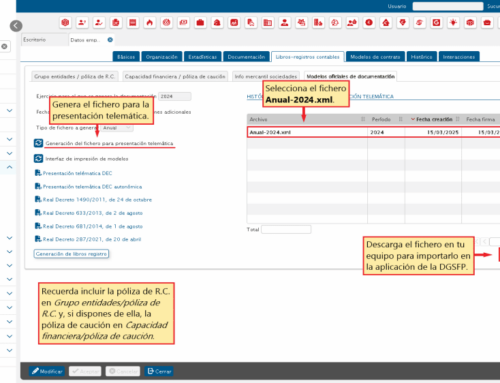Click the Usuario input field in the header
This screenshot has height=383, width=500.
click(448, 6)
